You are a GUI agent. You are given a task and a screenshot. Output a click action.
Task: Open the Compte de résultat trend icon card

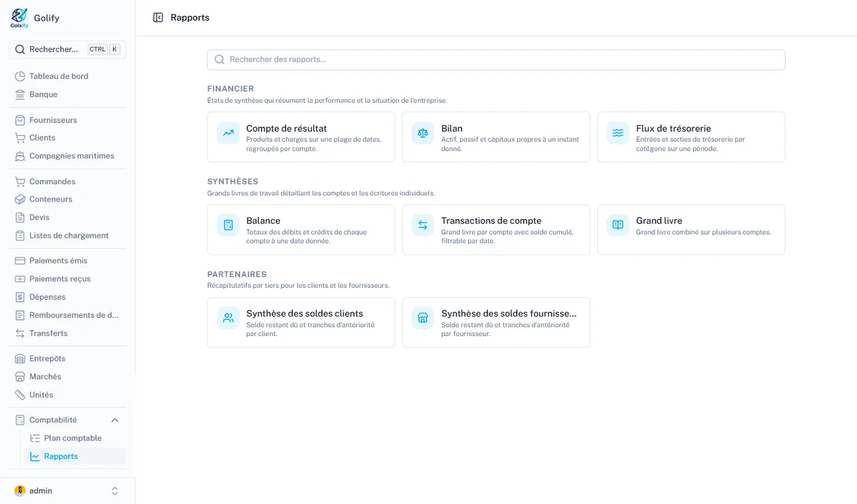(228, 133)
